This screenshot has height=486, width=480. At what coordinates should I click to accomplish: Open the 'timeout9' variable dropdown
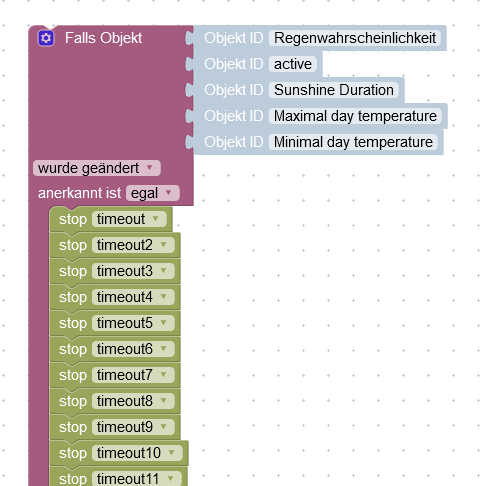(133, 427)
